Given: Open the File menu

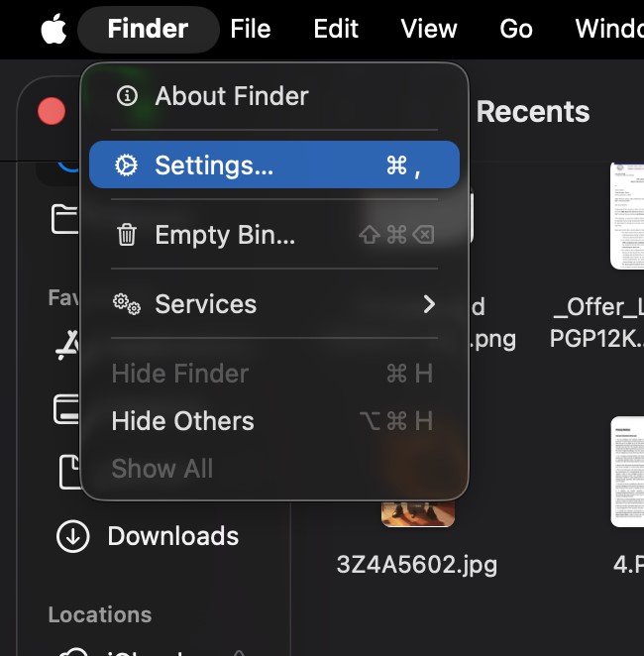Looking at the screenshot, I should (x=251, y=29).
